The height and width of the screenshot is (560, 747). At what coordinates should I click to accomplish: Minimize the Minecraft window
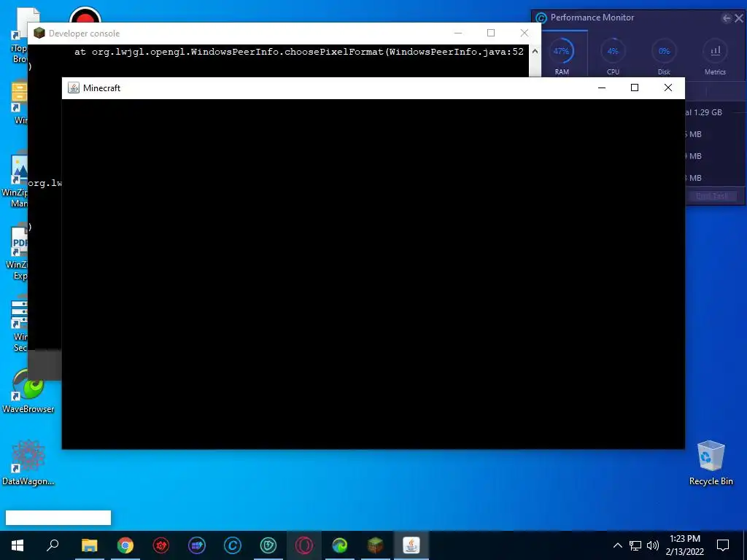click(x=602, y=87)
